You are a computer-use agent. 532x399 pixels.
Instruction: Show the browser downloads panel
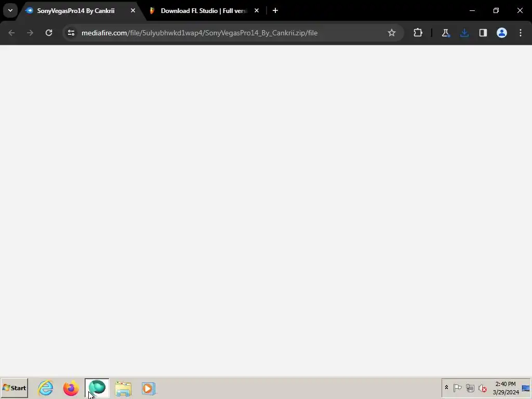[464, 33]
